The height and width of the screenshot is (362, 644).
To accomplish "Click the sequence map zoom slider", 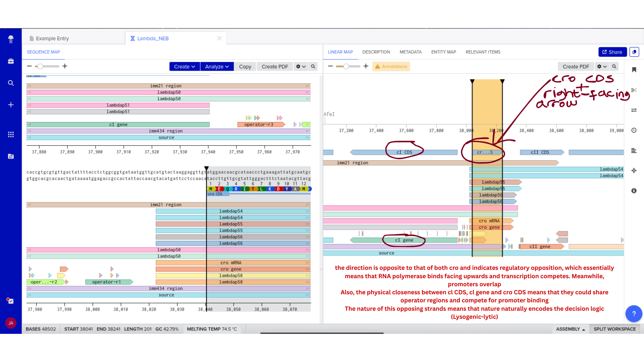I will 40,66.
